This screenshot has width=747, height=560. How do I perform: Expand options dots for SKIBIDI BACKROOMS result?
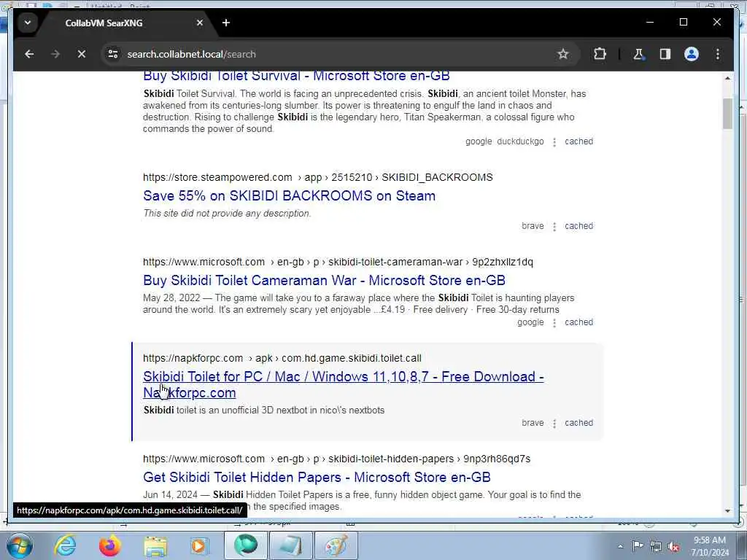click(554, 227)
